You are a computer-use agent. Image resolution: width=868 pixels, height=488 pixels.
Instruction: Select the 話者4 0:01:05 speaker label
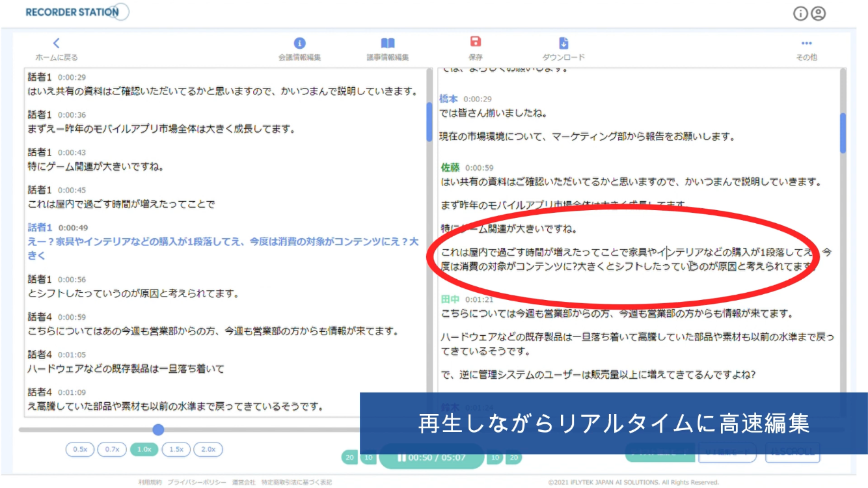[x=40, y=355]
